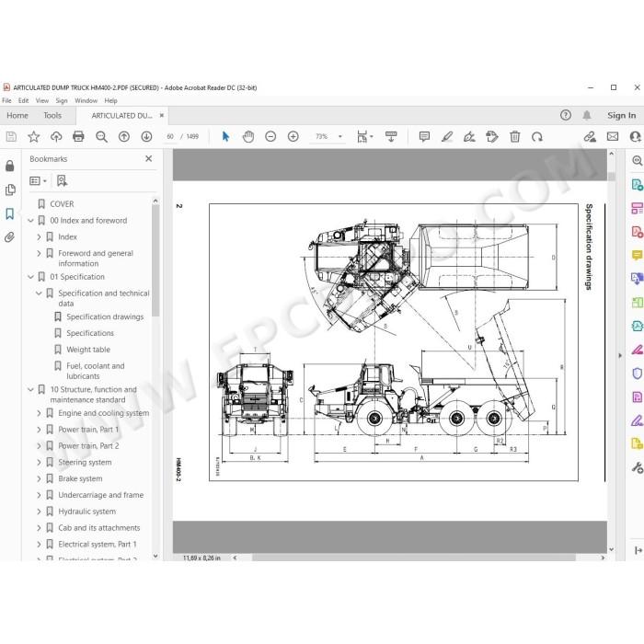Open bookmark options dropdown
The image size is (644, 644).
[38, 180]
